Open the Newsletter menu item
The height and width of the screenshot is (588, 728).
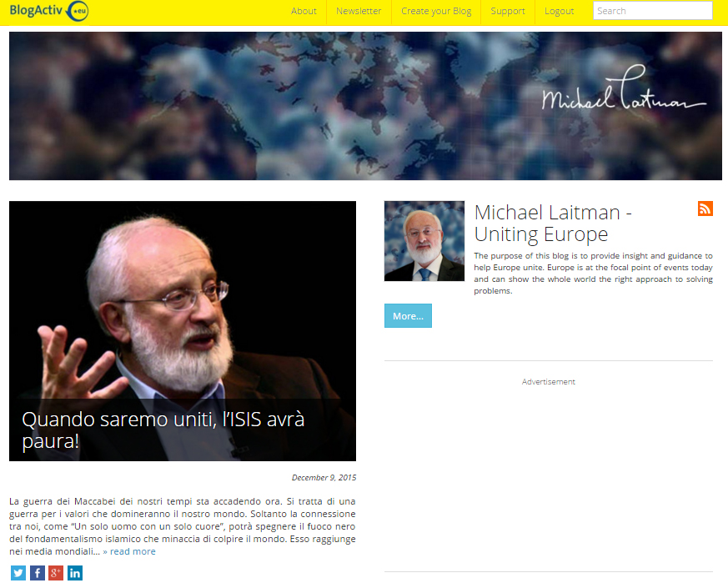click(359, 11)
